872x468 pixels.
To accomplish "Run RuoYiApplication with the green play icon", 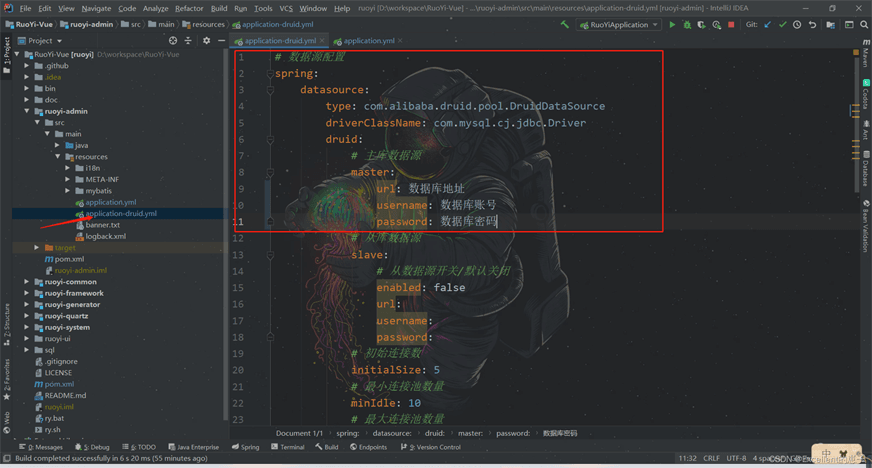I will pyautogui.click(x=672, y=24).
